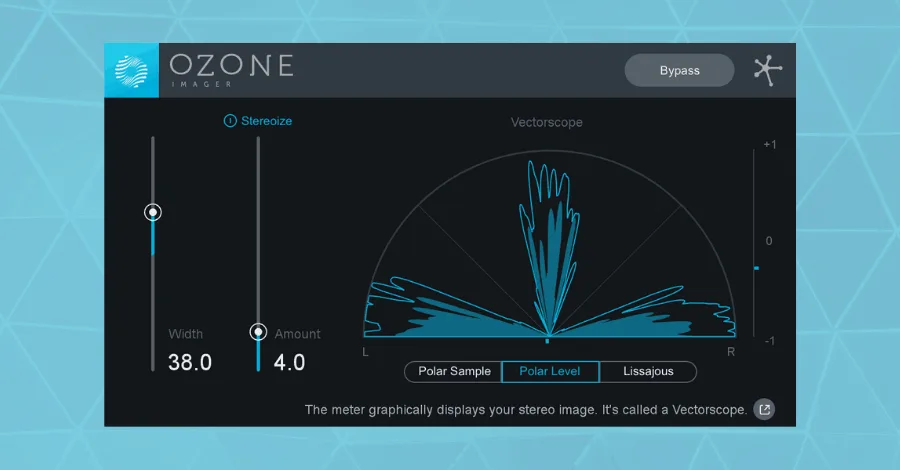Click the correlation meter indicator
Image resolution: width=900 pixels, height=470 pixels.
click(757, 268)
